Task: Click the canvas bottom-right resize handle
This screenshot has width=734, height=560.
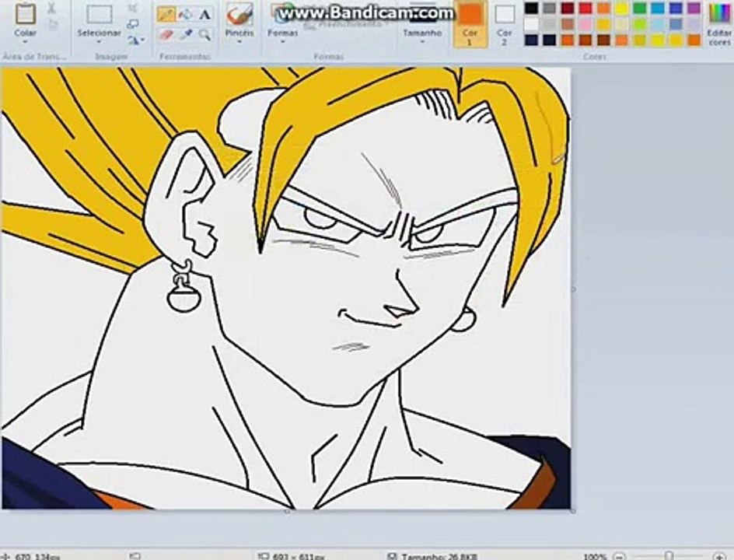Action: (574, 511)
